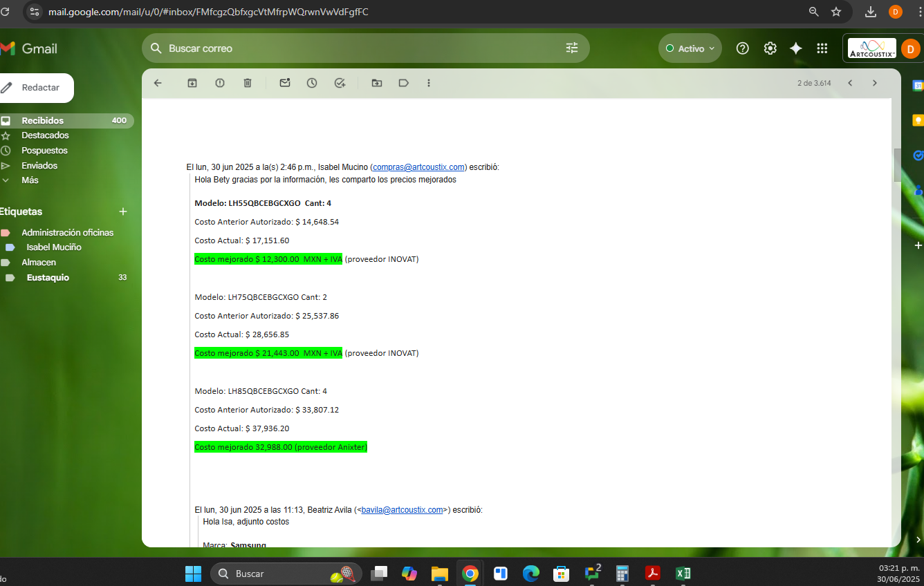Create new label with plus icon
Viewport: 924px width, 586px height.
(x=123, y=211)
